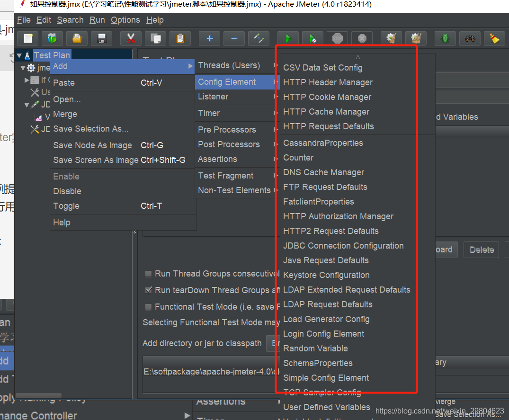
Task: Click the Shutdown test icon
Action: pyautogui.click(x=362, y=39)
